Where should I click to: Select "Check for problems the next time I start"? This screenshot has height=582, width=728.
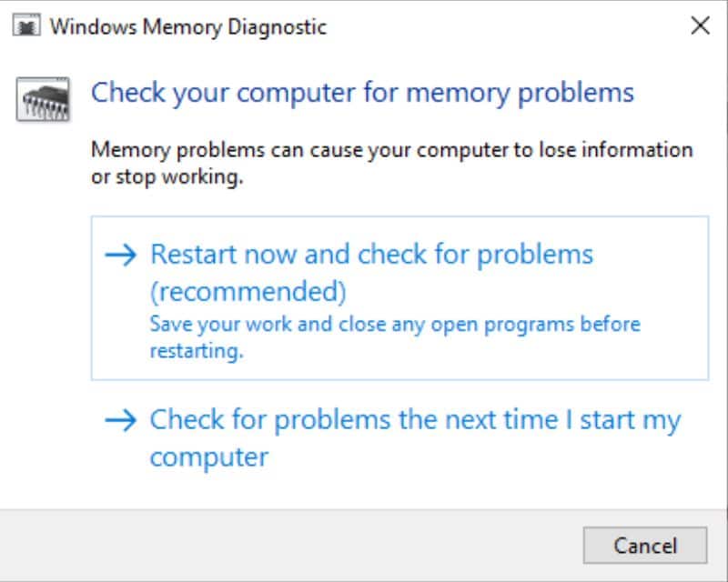point(415,420)
